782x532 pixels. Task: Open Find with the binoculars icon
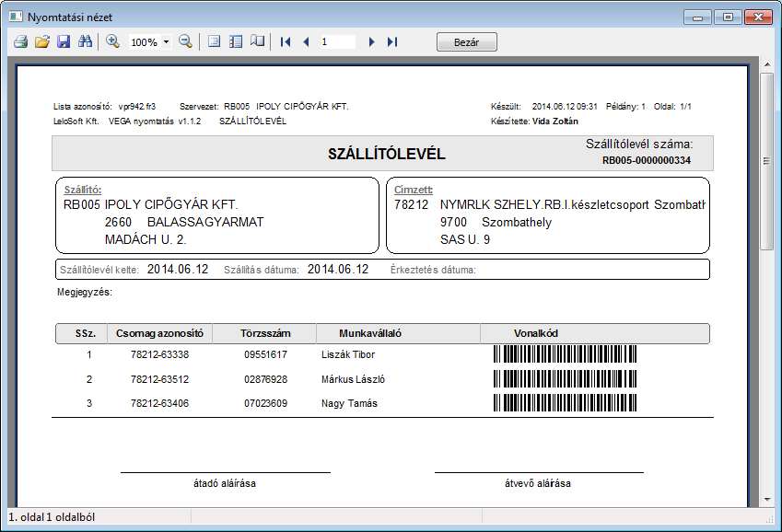click(x=86, y=42)
